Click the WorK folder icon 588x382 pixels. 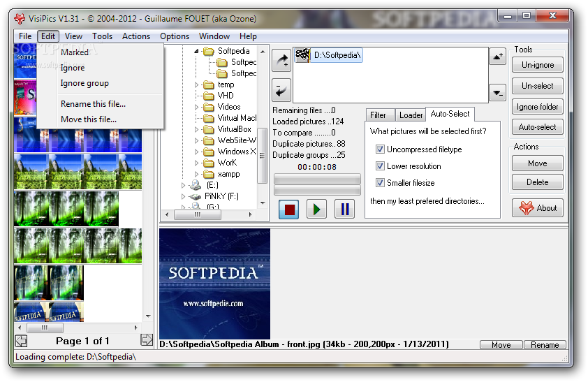click(209, 163)
